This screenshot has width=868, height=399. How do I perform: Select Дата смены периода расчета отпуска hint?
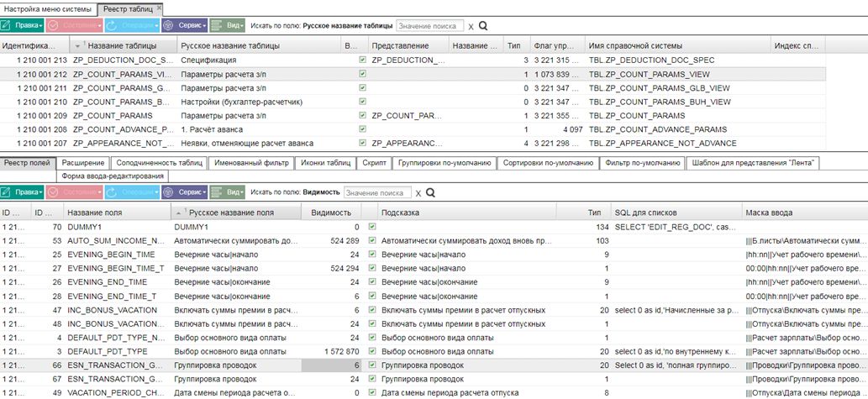[466, 393]
